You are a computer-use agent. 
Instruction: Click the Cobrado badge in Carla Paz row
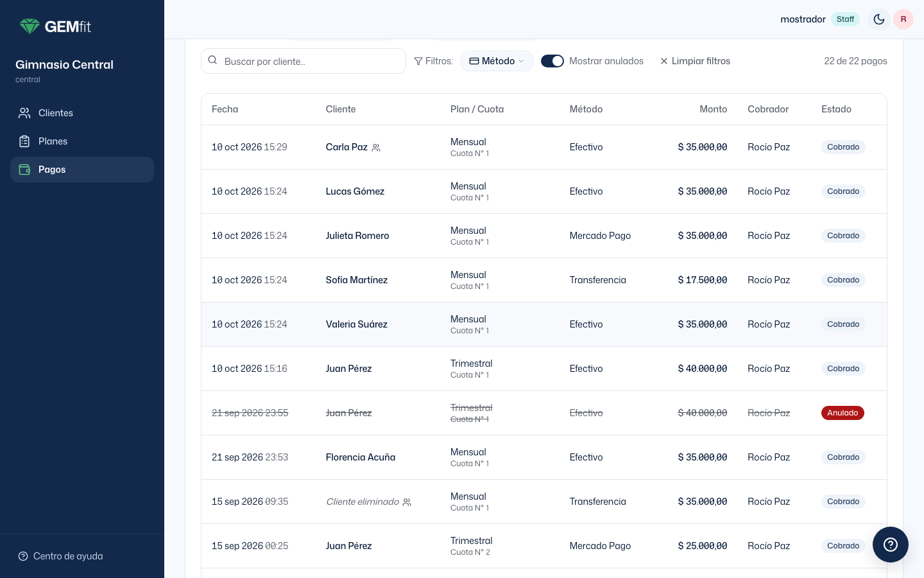coord(843,147)
